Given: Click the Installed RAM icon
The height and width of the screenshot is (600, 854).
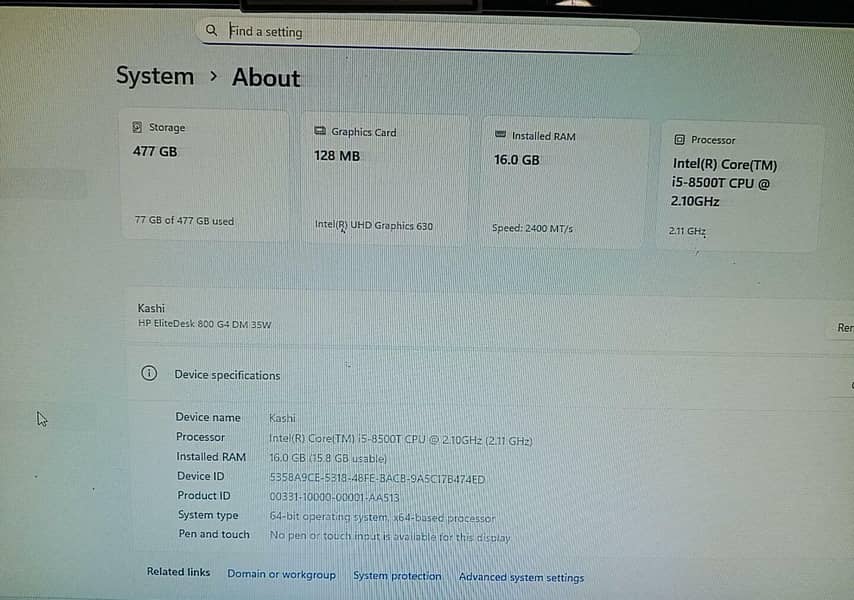Looking at the screenshot, I should click(500, 134).
